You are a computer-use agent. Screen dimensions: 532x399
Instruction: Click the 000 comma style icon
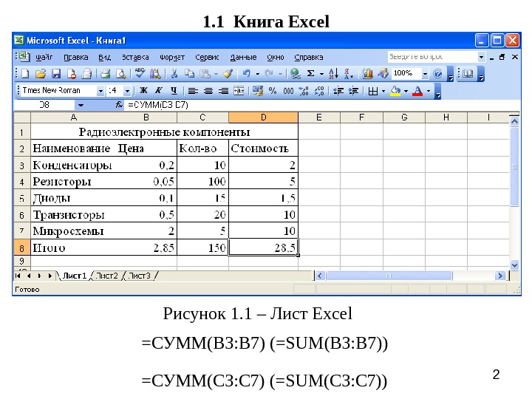click(x=288, y=91)
